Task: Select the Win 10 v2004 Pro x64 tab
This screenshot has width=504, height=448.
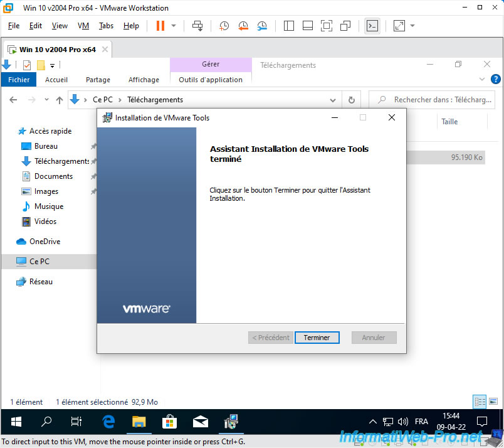Action: coord(58,50)
